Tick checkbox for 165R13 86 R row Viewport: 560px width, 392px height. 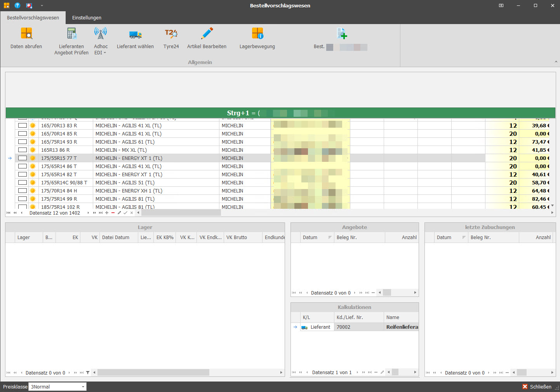23,150
